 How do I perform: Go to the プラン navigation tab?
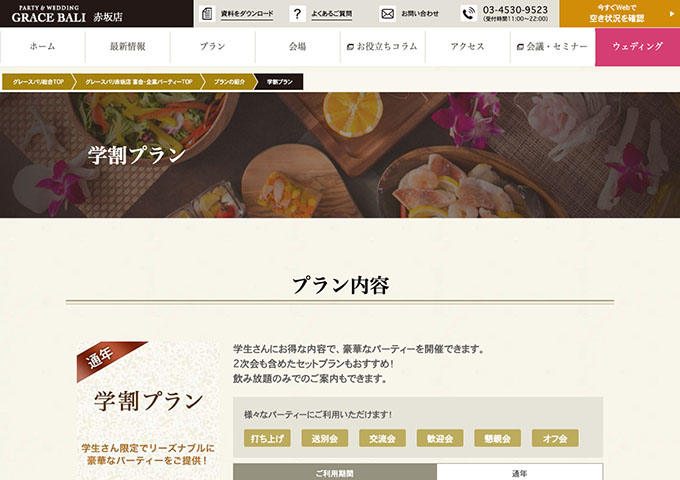pyautogui.click(x=212, y=46)
